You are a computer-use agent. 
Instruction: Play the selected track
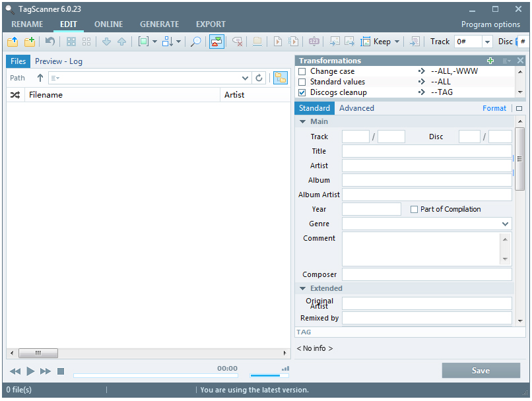tap(30, 371)
